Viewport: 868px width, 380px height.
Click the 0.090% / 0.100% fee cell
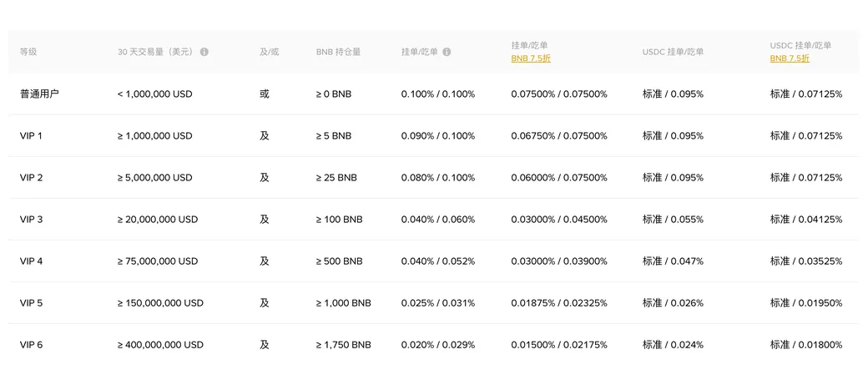pos(438,135)
